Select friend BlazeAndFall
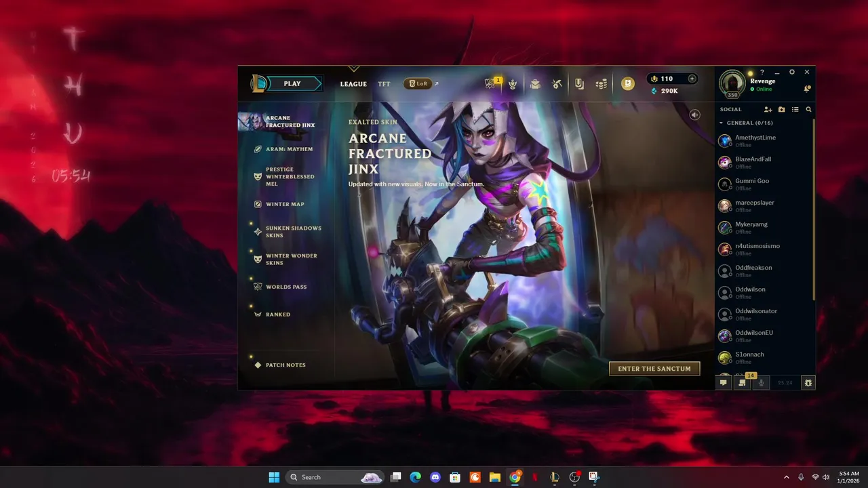 tap(764, 162)
